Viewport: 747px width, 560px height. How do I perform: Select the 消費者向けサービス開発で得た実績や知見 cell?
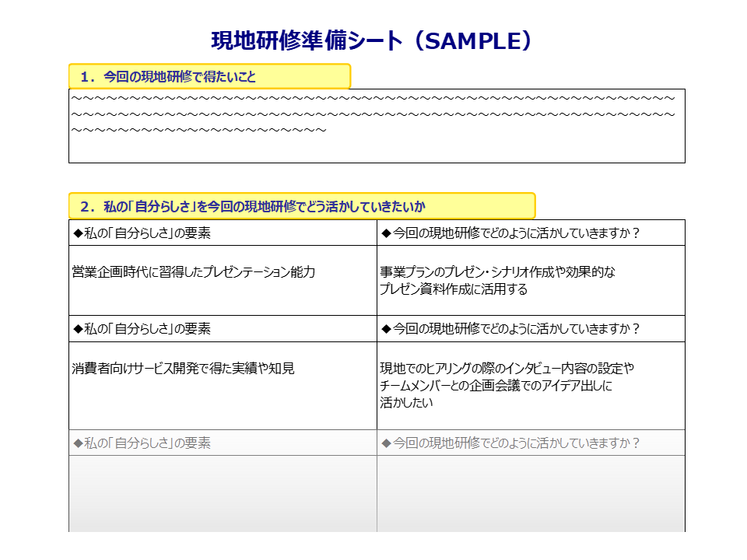tap(184, 369)
